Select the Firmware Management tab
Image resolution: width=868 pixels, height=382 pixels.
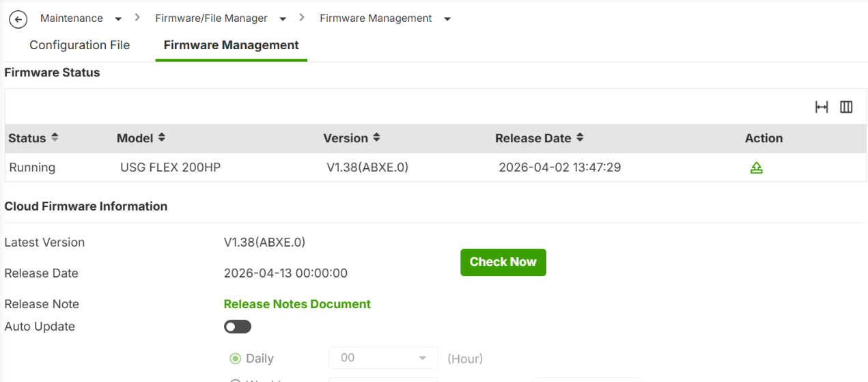232,45
